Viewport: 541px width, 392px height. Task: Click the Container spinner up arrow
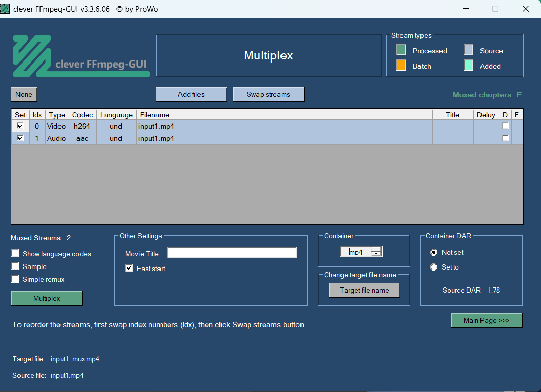376,249
